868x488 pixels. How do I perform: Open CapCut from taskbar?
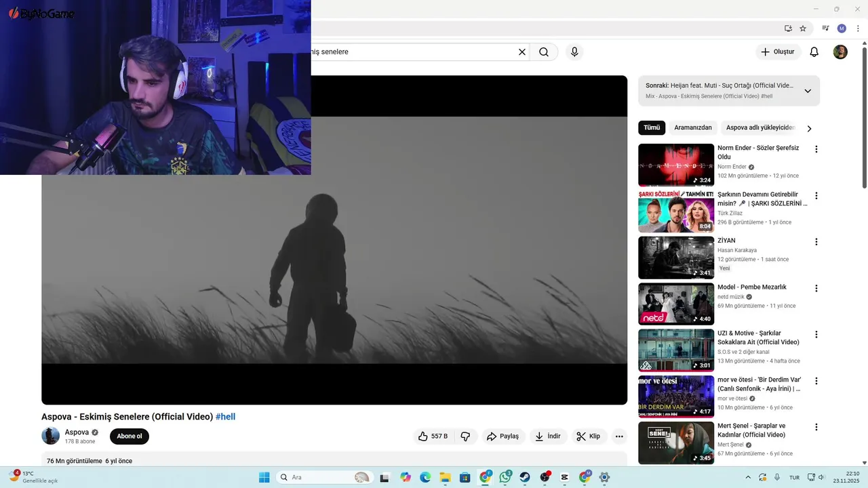tap(565, 477)
